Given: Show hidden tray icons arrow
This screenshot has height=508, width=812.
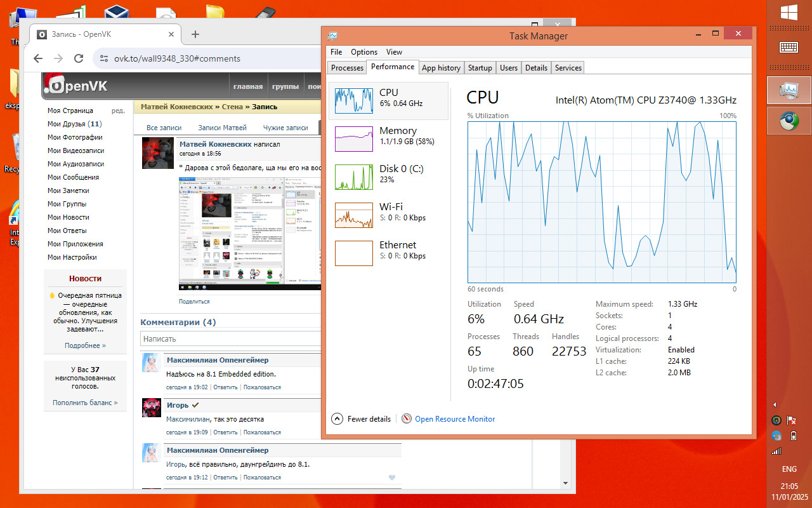Looking at the screenshot, I should [775, 405].
